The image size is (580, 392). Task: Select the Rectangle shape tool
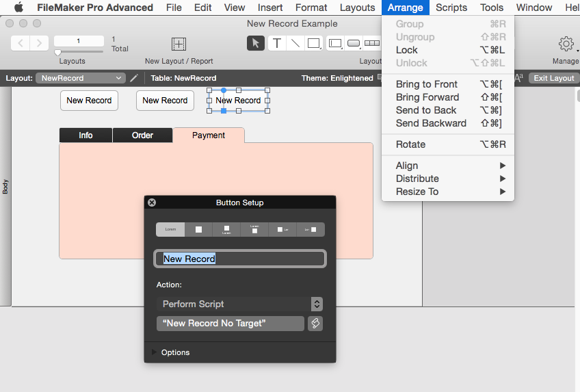314,43
